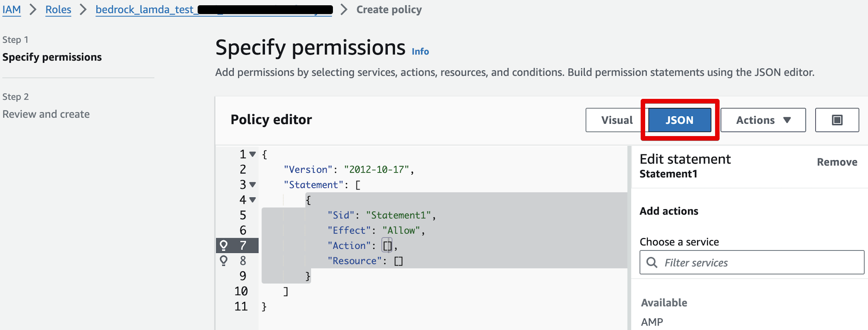Click line number 2 in the gutter
Image resolution: width=868 pixels, height=330 pixels.
pos(243,170)
